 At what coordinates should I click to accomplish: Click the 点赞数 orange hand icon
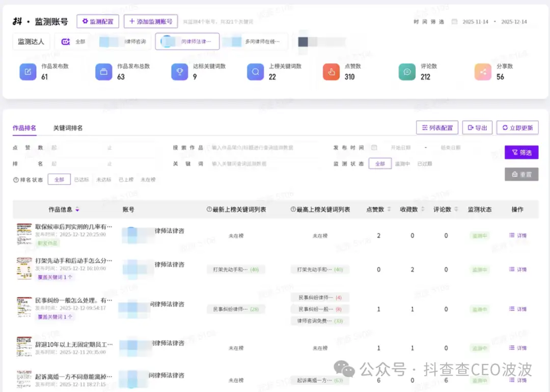(331, 72)
